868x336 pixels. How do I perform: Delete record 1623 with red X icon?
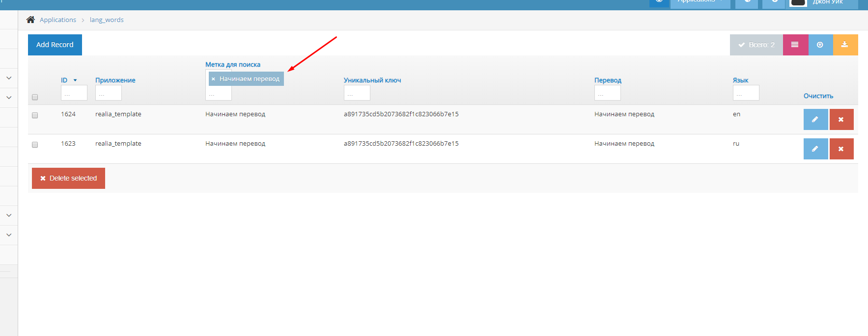841,149
